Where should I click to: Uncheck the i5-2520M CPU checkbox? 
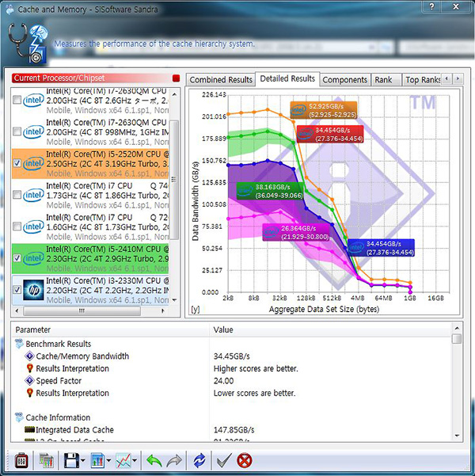(x=17, y=163)
